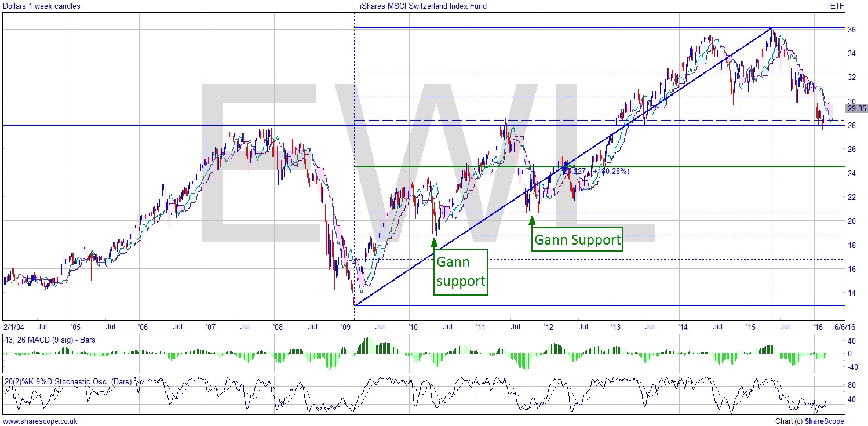Select the two-line 'Gann support' annotation box
The image size is (868, 426).
(460, 272)
